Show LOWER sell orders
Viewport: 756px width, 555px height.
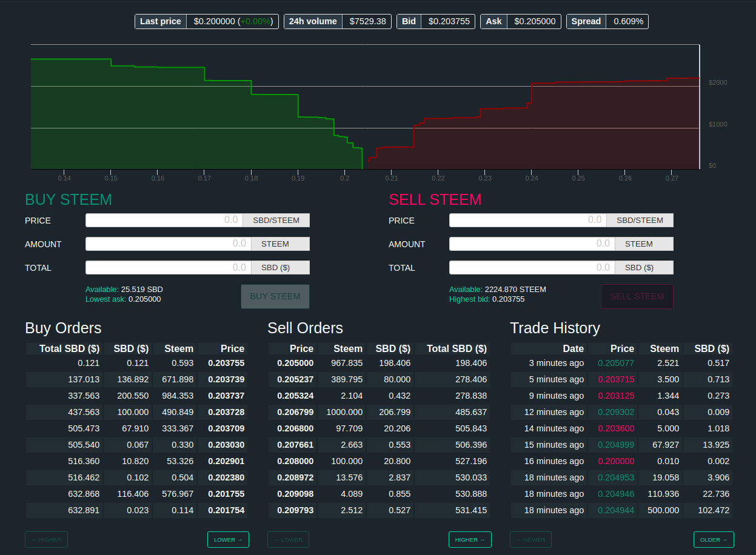[x=288, y=539]
